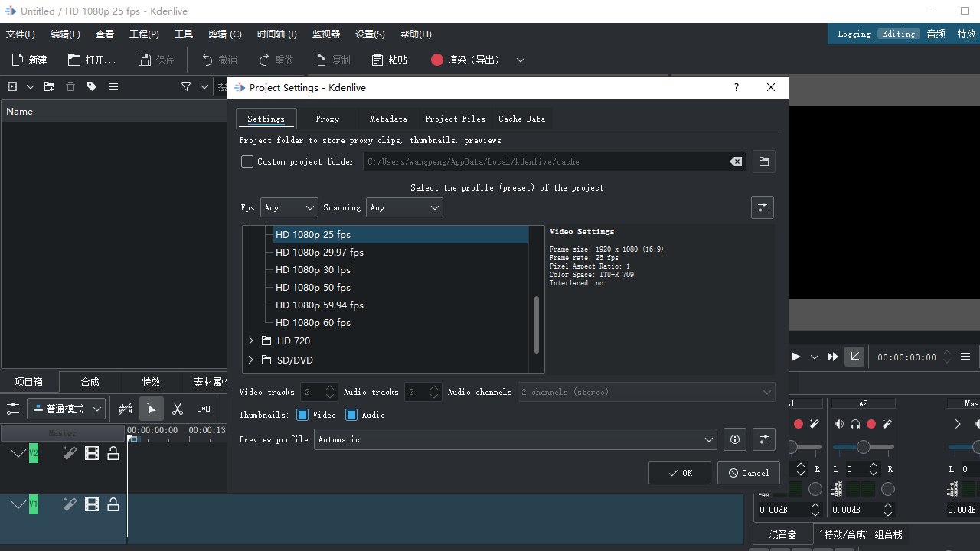Enable the Custom project folder checkbox
This screenshot has width=980, height=551.
click(x=247, y=161)
